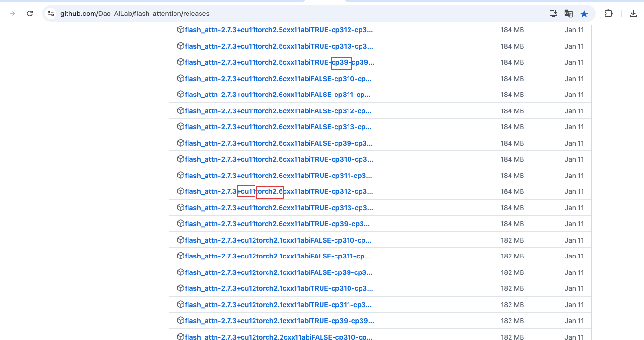Click the browser forward arrow
The height and width of the screenshot is (340, 644).
point(13,14)
